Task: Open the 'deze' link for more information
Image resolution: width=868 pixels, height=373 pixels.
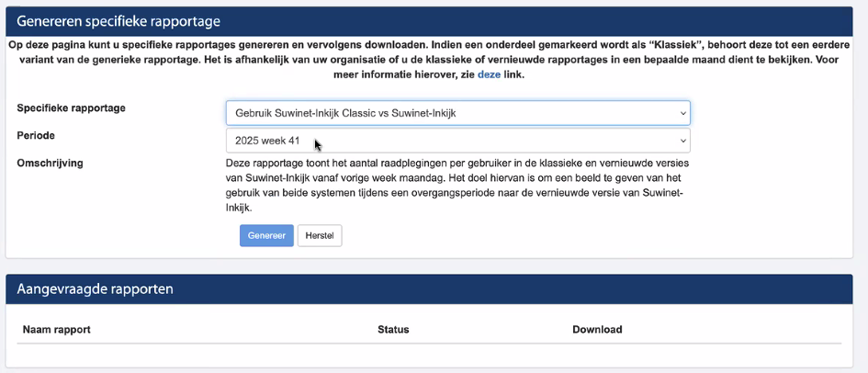Action: [489, 74]
